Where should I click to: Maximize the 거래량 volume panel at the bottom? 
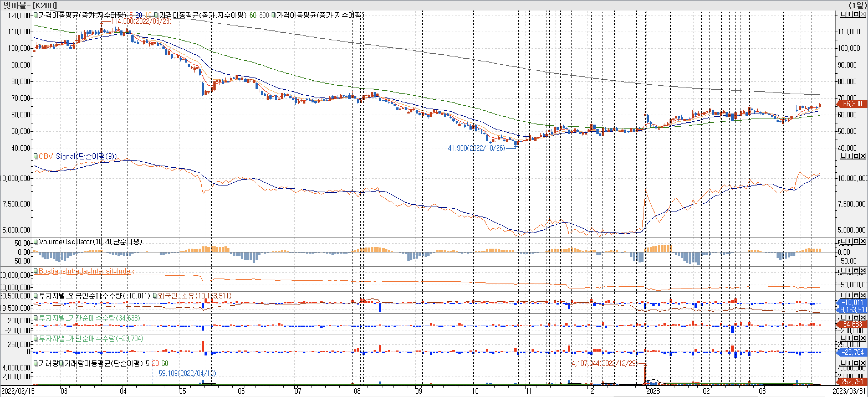click(x=856, y=363)
